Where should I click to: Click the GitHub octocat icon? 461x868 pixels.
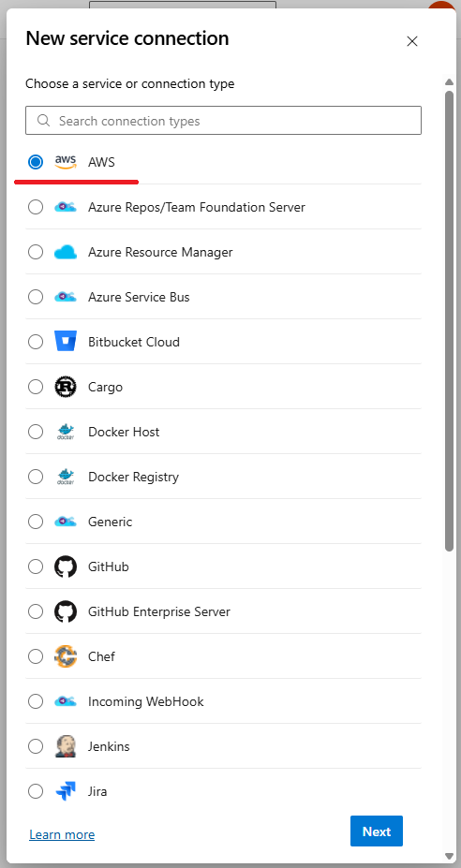coord(66,566)
